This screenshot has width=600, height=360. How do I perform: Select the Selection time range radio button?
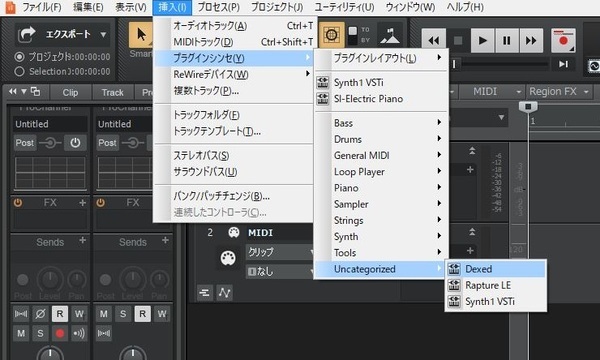tap(19, 72)
